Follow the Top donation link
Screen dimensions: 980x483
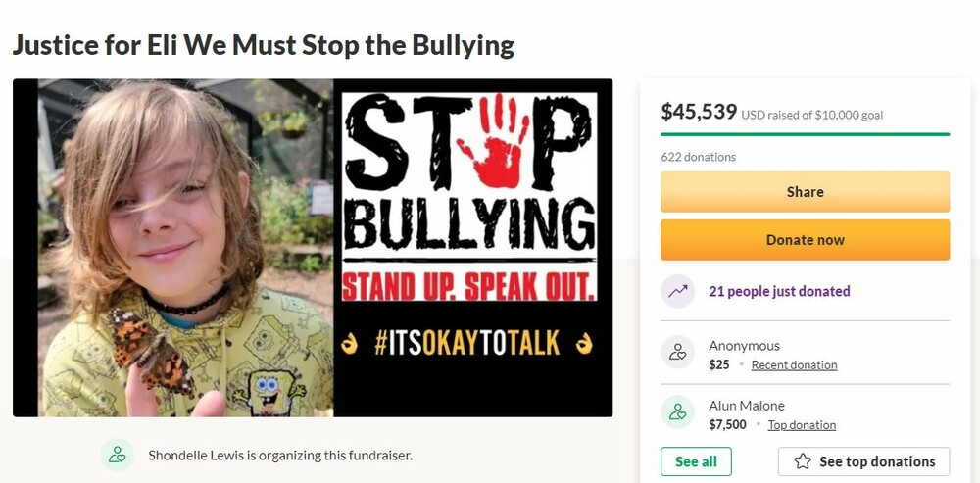coord(802,425)
